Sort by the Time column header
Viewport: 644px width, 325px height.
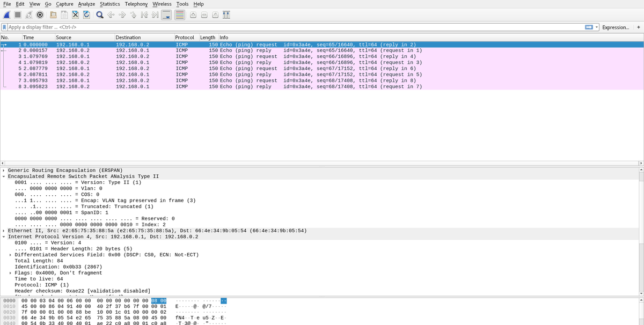38,38
